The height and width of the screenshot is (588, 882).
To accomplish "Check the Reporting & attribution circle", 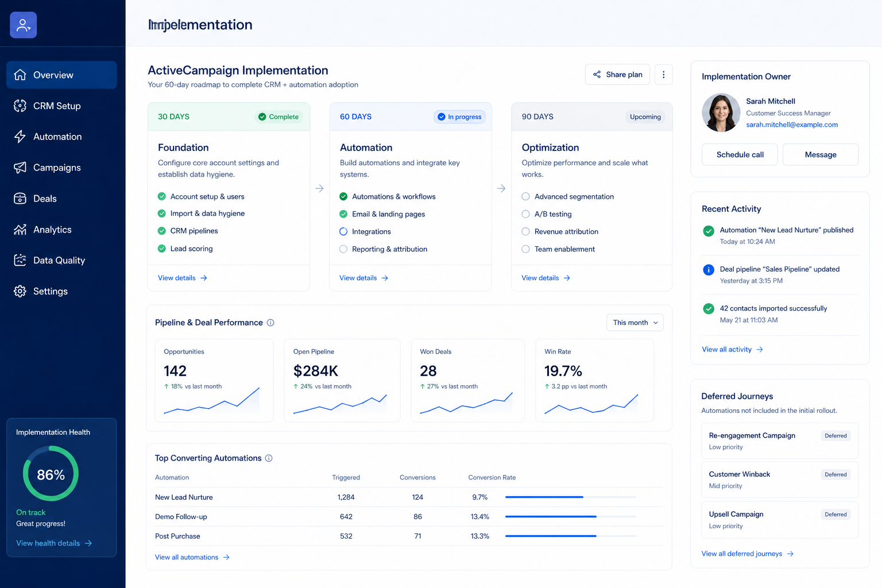I will click(x=343, y=249).
